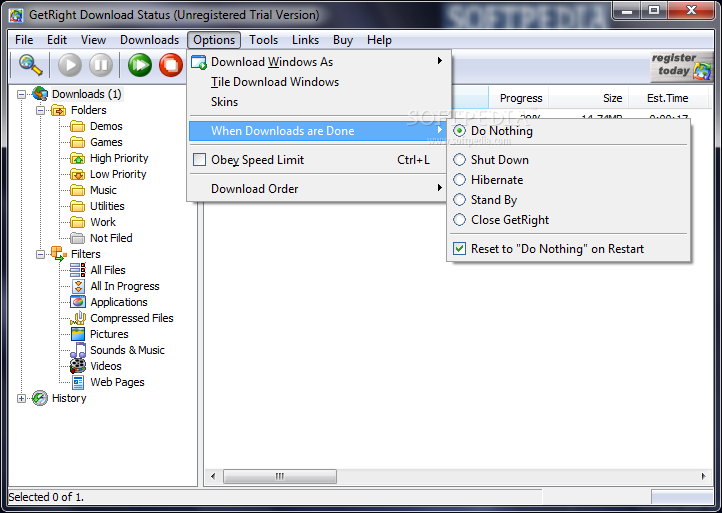Screen dimensions: 722x513
Task: Sort by the Progress column header
Action: pyautogui.click(x=518, y=98)
